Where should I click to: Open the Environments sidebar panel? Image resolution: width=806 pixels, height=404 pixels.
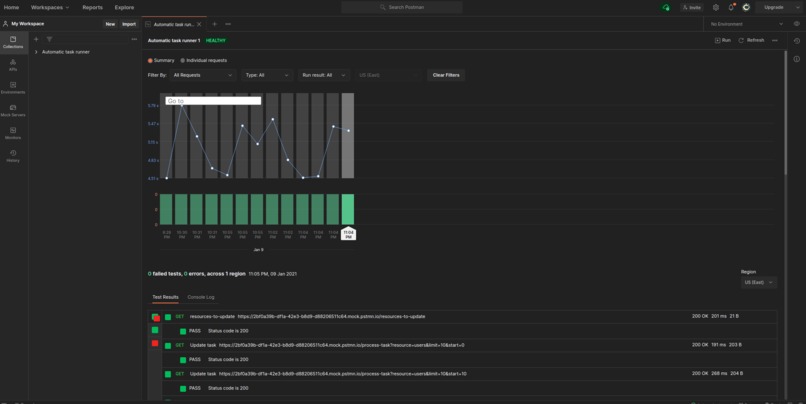point(13,88)
